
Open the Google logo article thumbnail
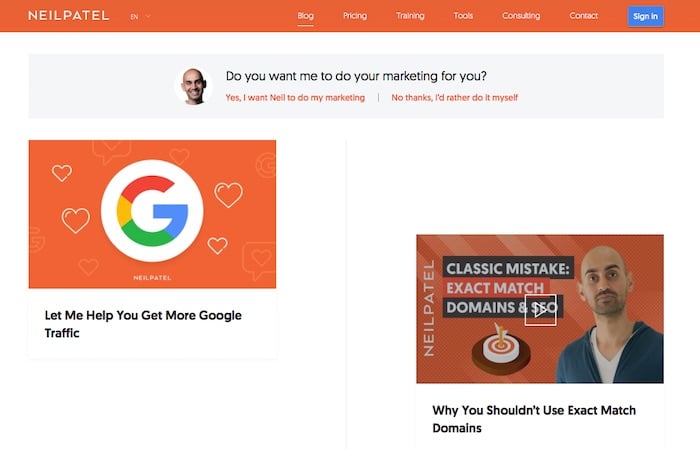pyautogui.click(x=152, y=214)
